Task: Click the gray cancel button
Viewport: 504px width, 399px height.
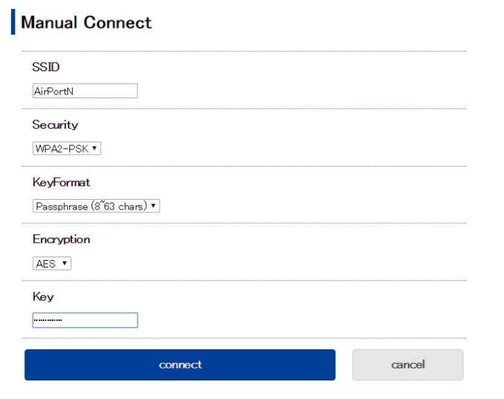Action: tap(408, 365)
